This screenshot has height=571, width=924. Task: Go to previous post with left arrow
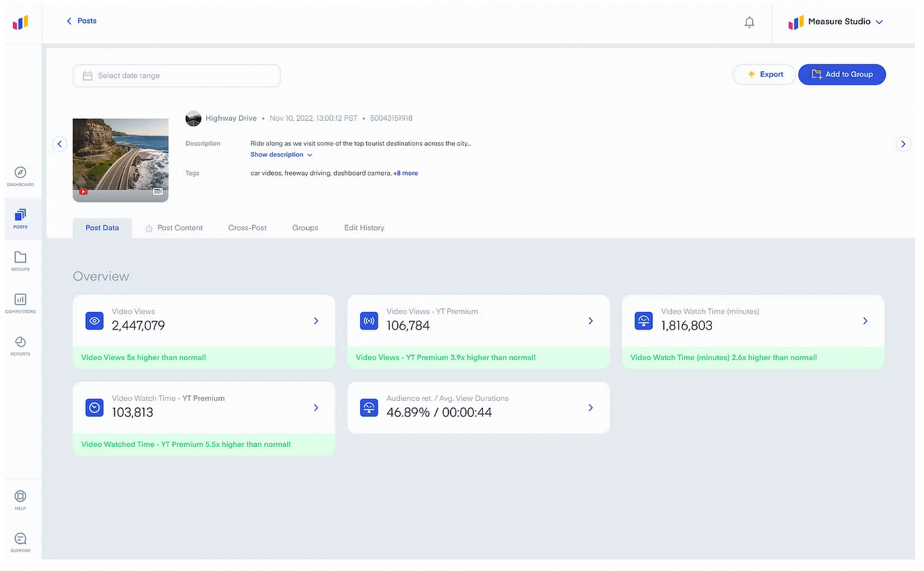[x=59, y=143]
